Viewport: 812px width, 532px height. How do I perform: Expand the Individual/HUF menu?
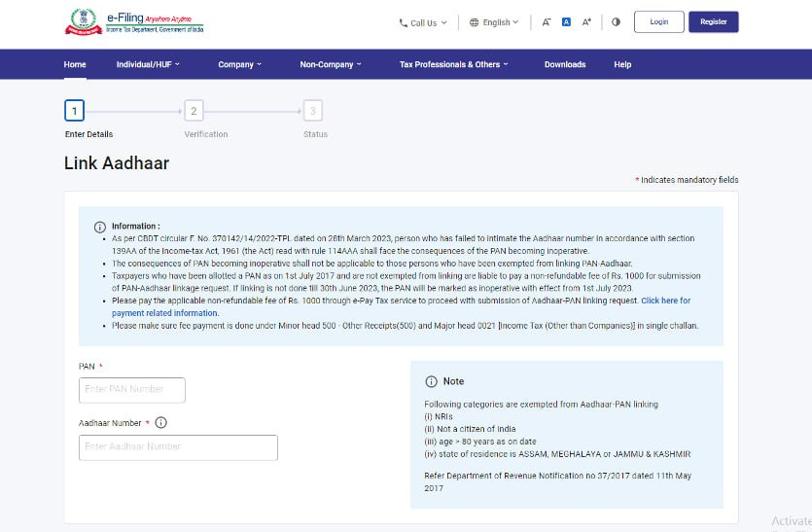148,64
